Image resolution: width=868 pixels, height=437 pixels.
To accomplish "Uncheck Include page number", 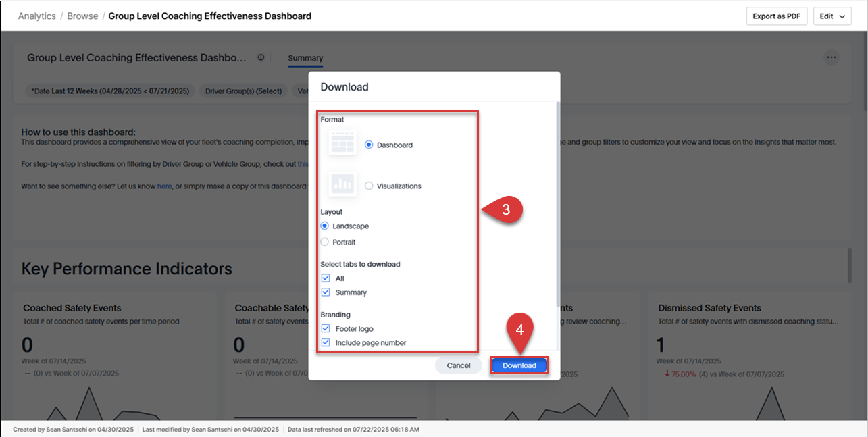I will coord(326,342).
